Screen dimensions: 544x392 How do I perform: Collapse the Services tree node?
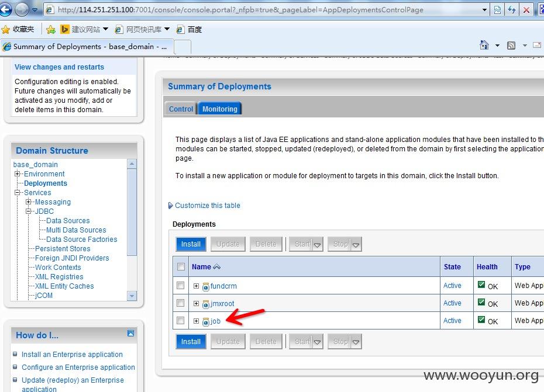point(17,192)
